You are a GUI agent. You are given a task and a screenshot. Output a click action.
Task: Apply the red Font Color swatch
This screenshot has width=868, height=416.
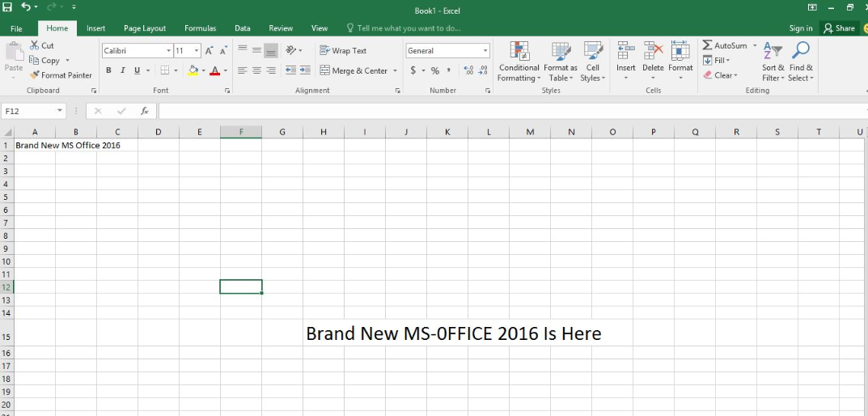[215, 70]
